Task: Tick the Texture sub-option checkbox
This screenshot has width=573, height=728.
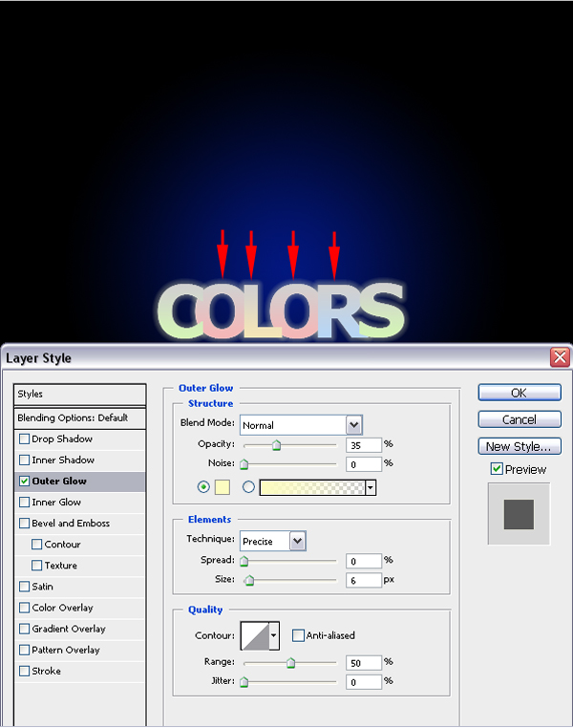Action: tap(36, 565)
